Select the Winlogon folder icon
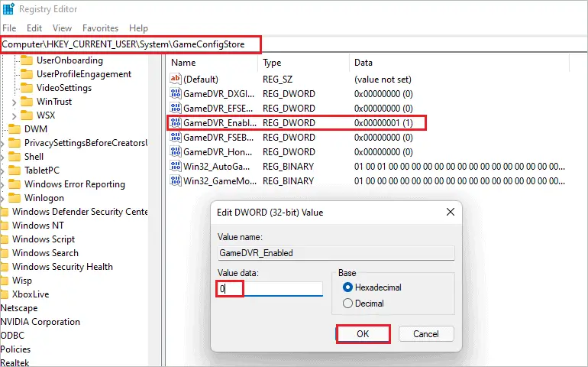 pos(15,198)
